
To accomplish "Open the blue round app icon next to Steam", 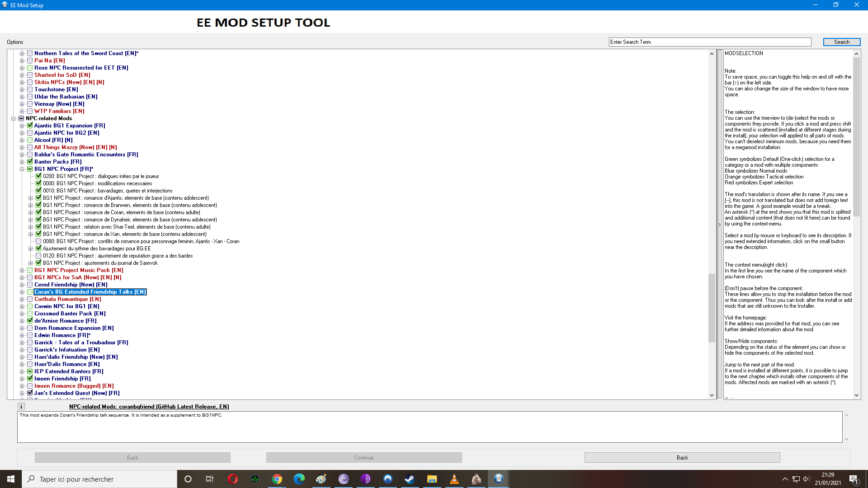I will [x=388, y=479].
